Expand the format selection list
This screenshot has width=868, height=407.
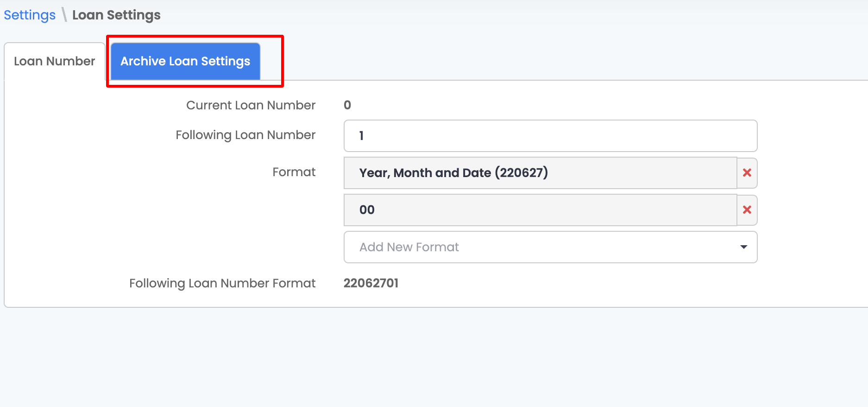[x=551, y=247]
